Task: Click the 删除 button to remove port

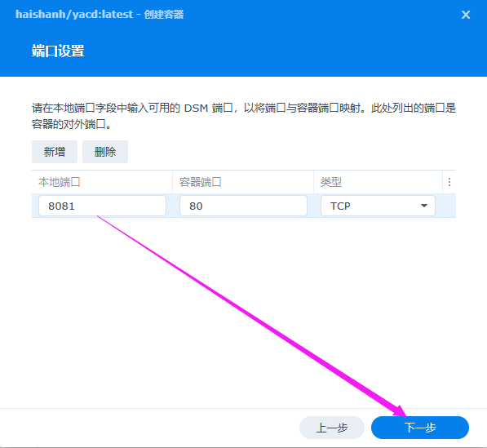Action: (105, 152)
